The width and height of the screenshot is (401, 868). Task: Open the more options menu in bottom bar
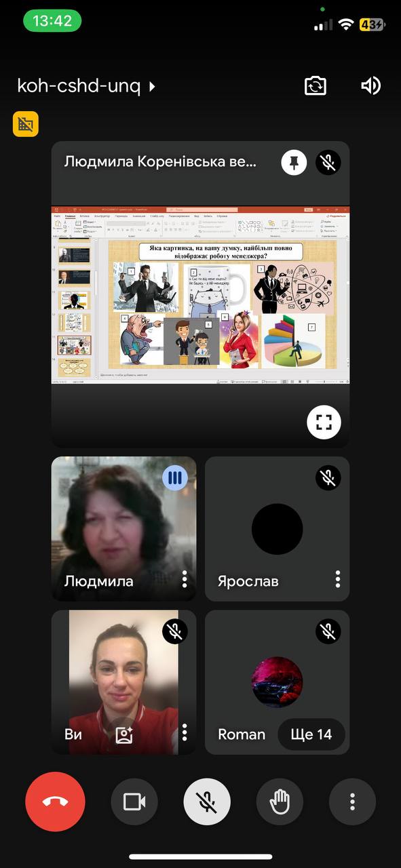pyautogui.click(x=352, y=802)
